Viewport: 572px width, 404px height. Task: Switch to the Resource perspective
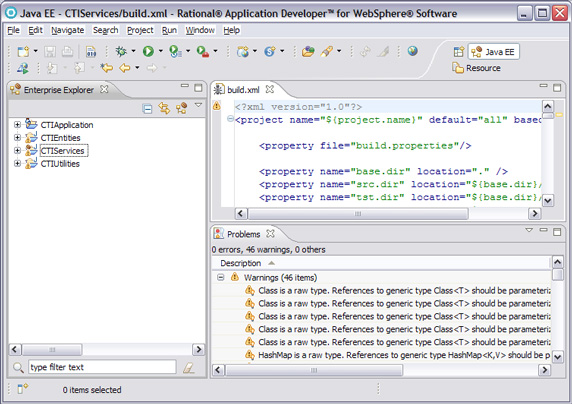(x=476, y=68)
